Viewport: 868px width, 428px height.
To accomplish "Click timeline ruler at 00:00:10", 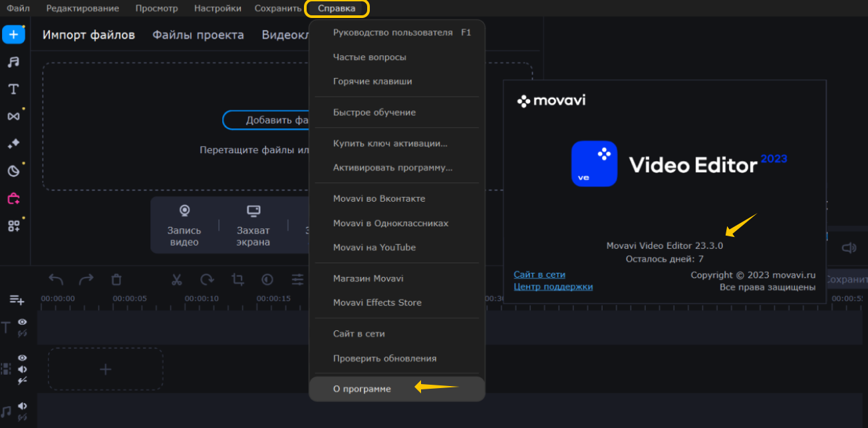I will 202,299.
